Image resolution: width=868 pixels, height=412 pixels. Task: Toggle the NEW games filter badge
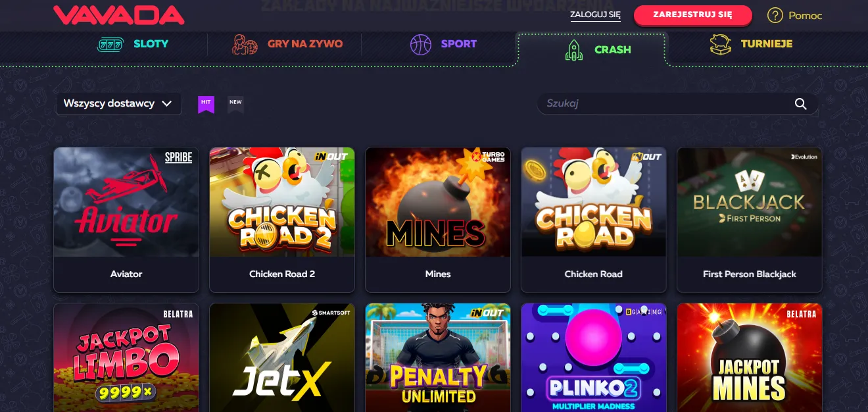pos(235,104)
